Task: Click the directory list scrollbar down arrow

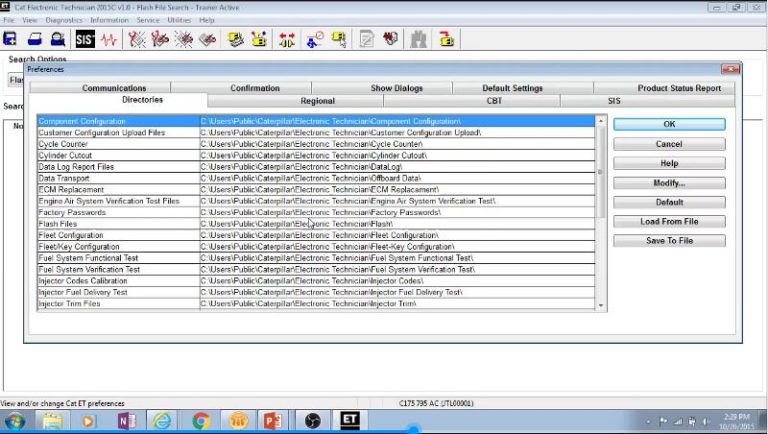Action: [x=601, y=304]
